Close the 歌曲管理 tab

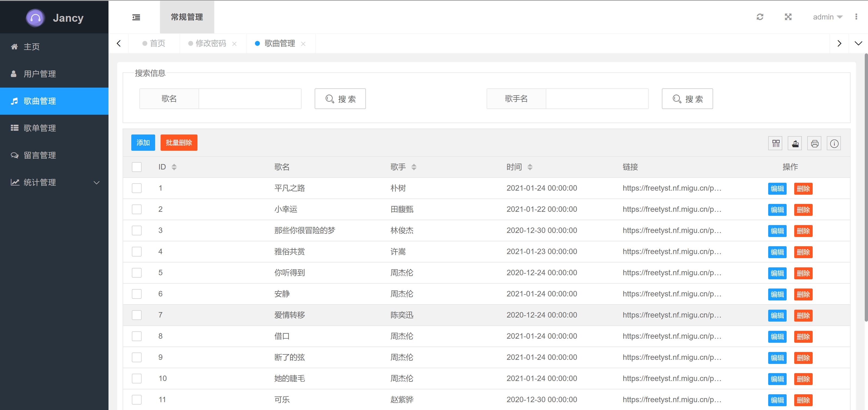click(x=303, y=44)
